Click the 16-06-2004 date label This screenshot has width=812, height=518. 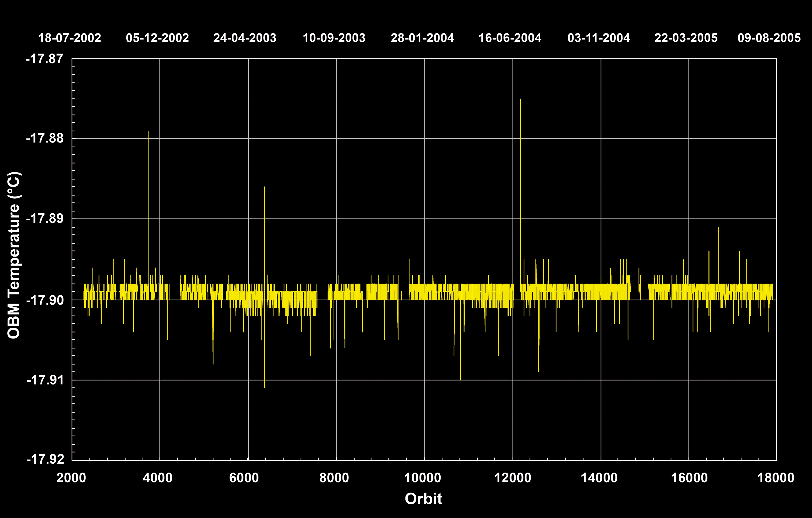click(x=510, y=38)
